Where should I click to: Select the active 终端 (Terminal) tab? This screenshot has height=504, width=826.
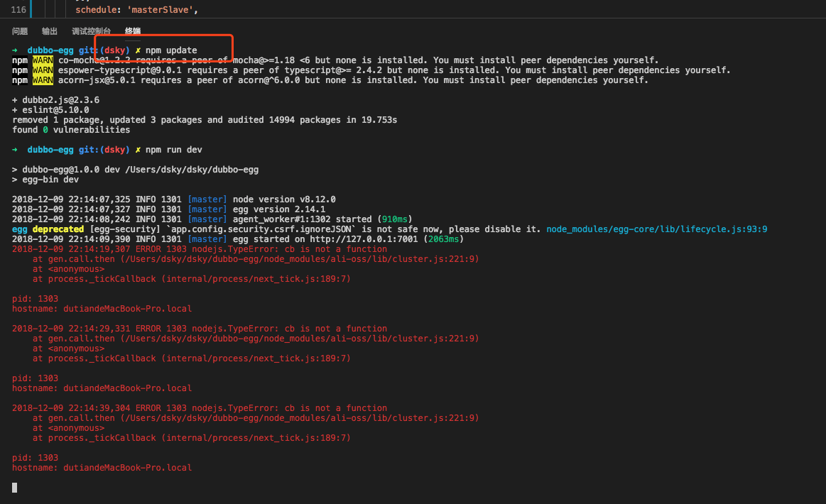click(132, 31)
